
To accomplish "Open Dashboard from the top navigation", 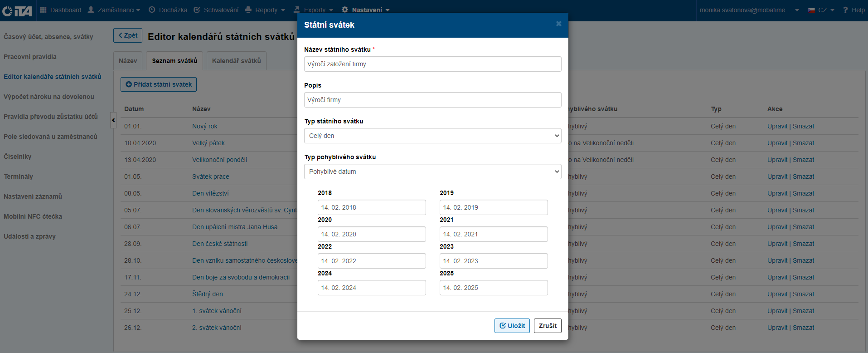I will 61,10.
